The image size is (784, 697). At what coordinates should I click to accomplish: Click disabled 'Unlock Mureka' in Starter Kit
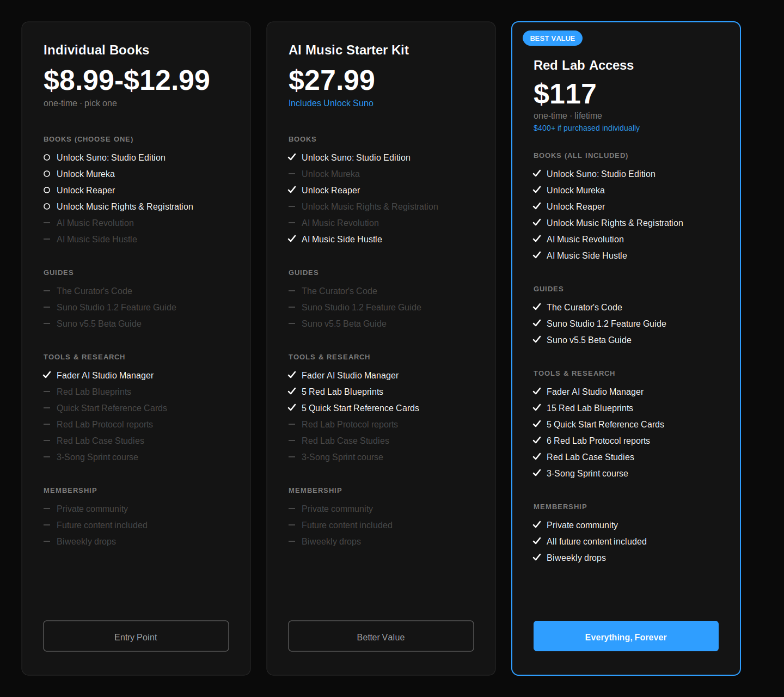point(330,174)
